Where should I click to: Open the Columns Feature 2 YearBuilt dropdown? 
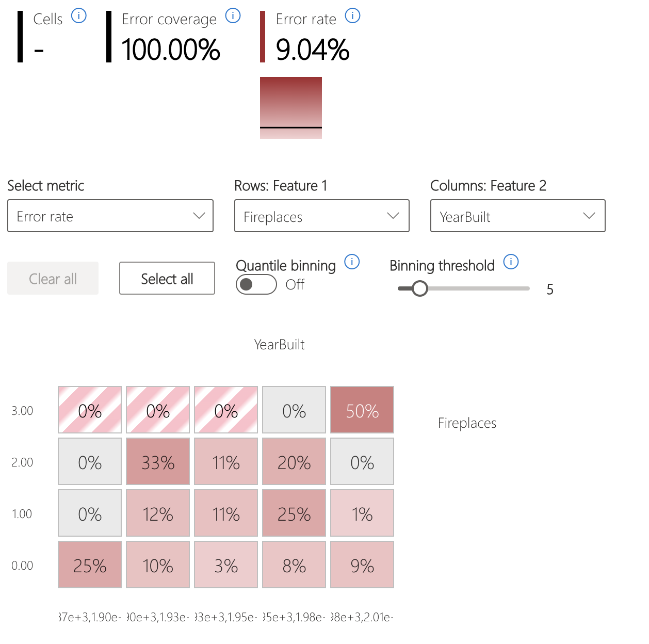pos(517,216)
